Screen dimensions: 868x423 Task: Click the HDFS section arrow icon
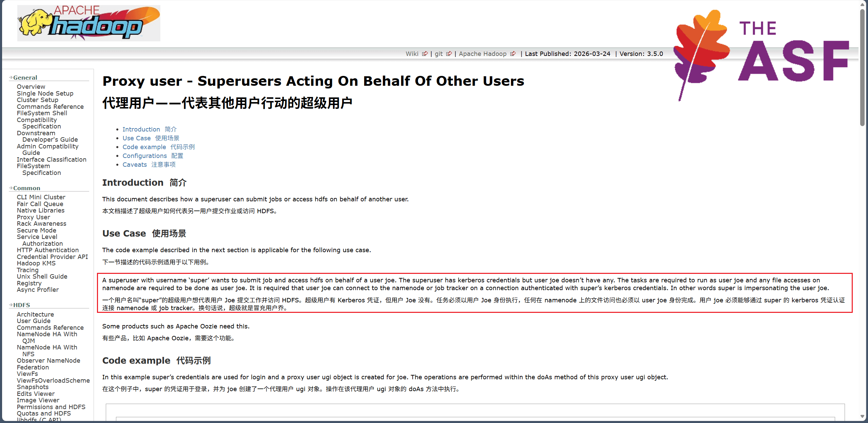point(11,305)
